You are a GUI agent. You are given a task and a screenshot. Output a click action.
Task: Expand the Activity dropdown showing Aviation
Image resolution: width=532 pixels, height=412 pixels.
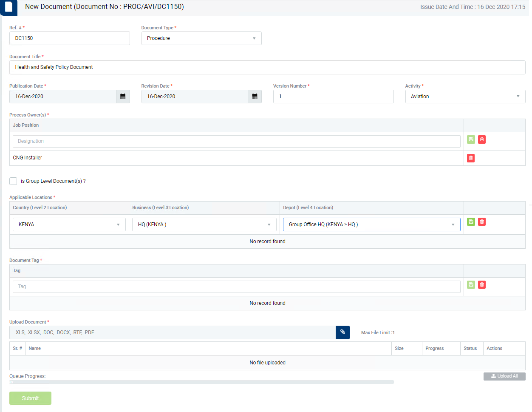click(465, 97)
